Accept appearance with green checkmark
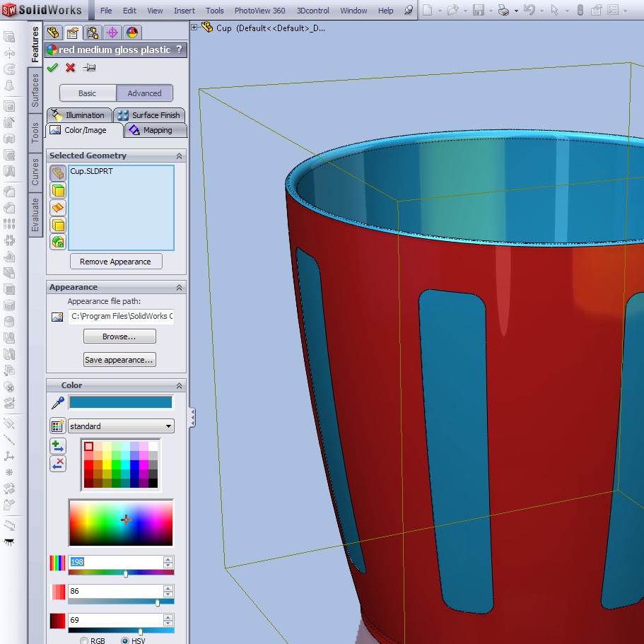Viewport: 644px width, 644px height. click(x=52, y=67)
